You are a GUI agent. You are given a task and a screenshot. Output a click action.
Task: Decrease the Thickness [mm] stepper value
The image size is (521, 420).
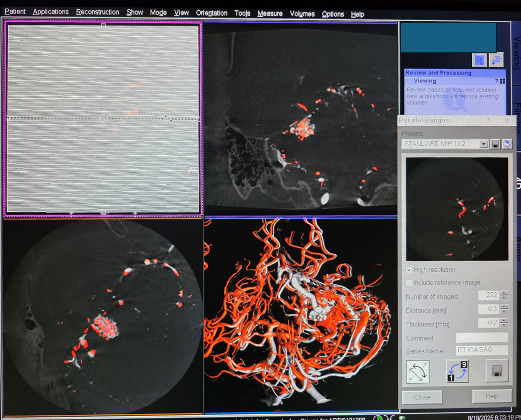(504, 325)
